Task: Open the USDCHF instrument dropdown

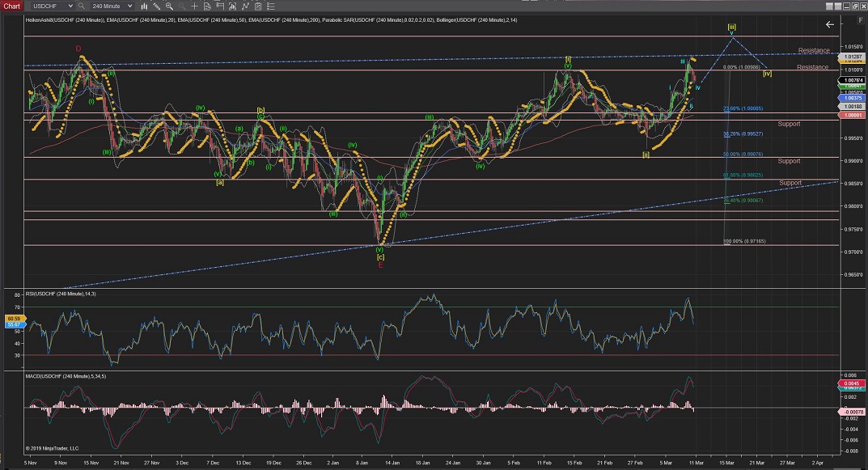Action: pos(52,6)
